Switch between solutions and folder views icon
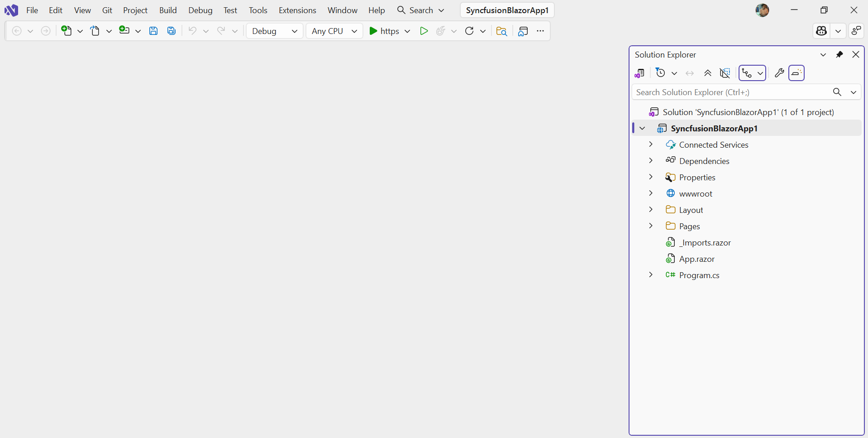This screenshot has height=438, width=868. pyautogui.click(x=639, y=73)
